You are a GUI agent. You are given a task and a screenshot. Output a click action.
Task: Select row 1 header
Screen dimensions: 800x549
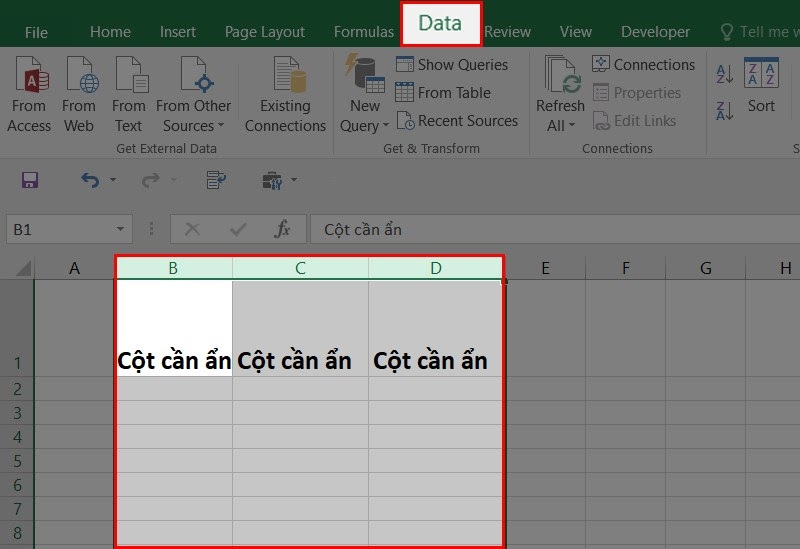[x=17, y=328]
